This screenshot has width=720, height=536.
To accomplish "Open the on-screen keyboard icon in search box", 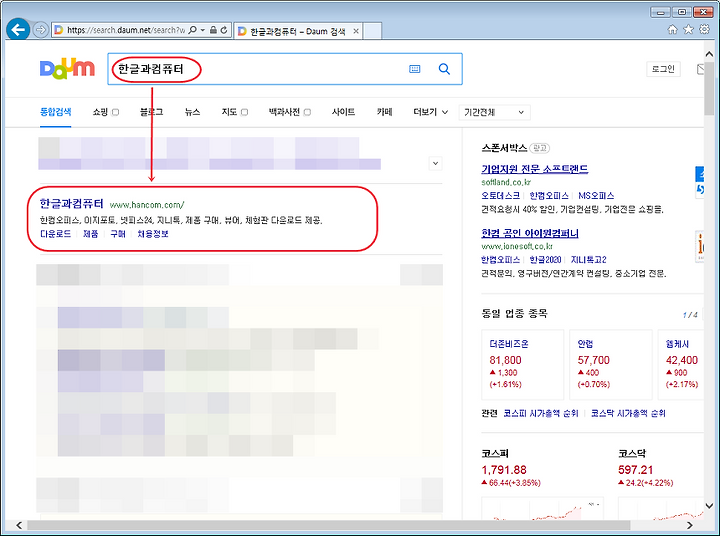I will pyautogui.click(x=414, y=69).
